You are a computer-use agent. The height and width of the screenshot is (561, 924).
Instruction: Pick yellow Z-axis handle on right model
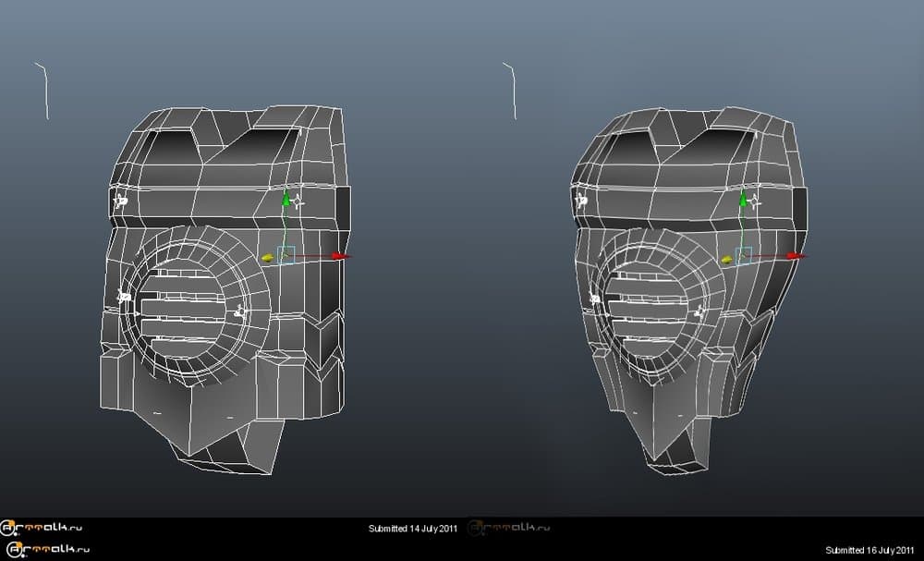click(724, 260)
